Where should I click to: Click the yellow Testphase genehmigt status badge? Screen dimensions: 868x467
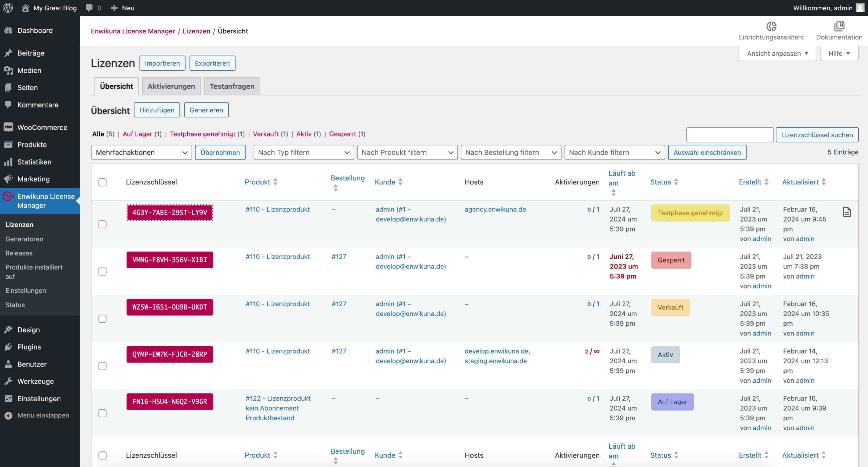pos(690,213)
